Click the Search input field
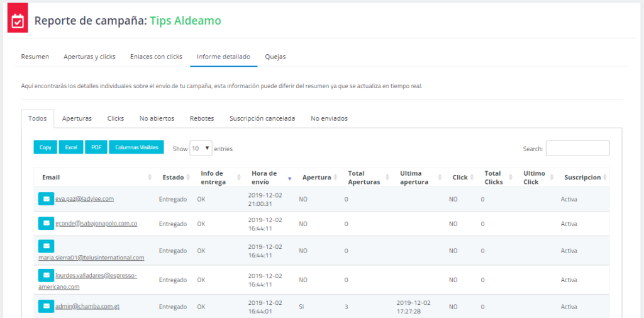644x318 pixels. click(x=577, y=149)
